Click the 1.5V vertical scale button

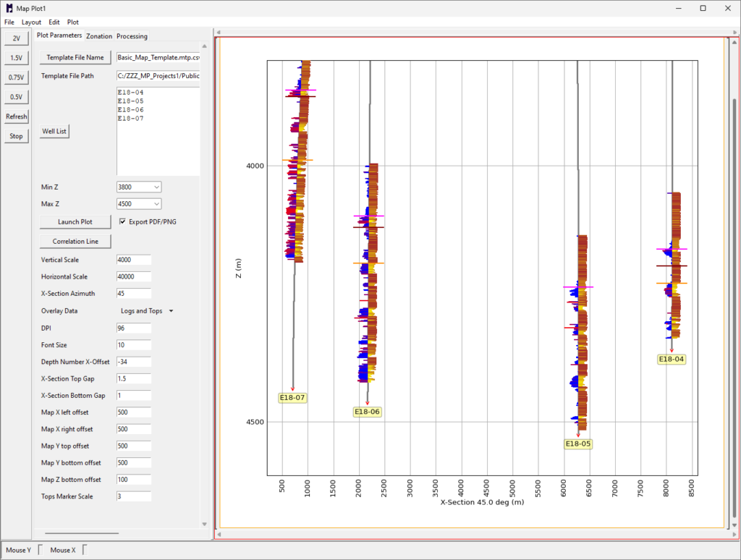pyautogui.click(x=17, y=58)
